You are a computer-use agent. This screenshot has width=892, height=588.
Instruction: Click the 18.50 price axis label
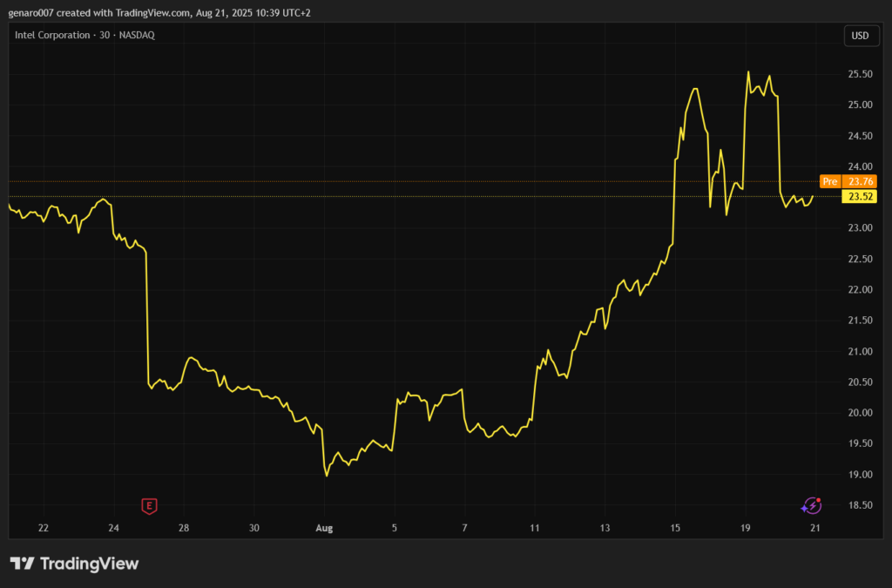pyautogui.click(x=861, y=505)
